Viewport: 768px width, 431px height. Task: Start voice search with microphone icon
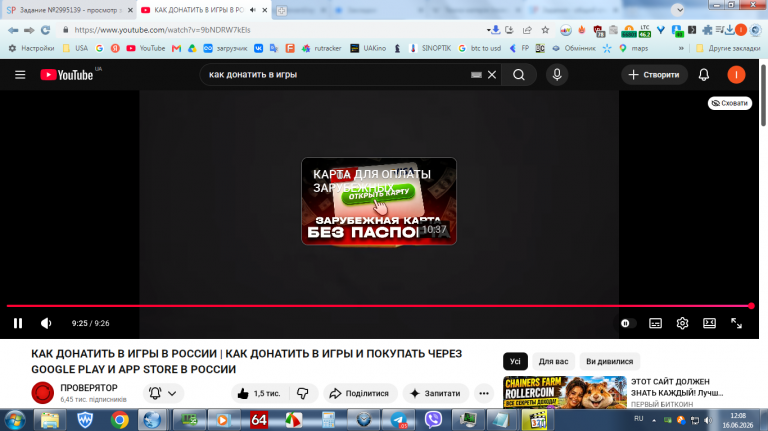(x=557, y=75)
